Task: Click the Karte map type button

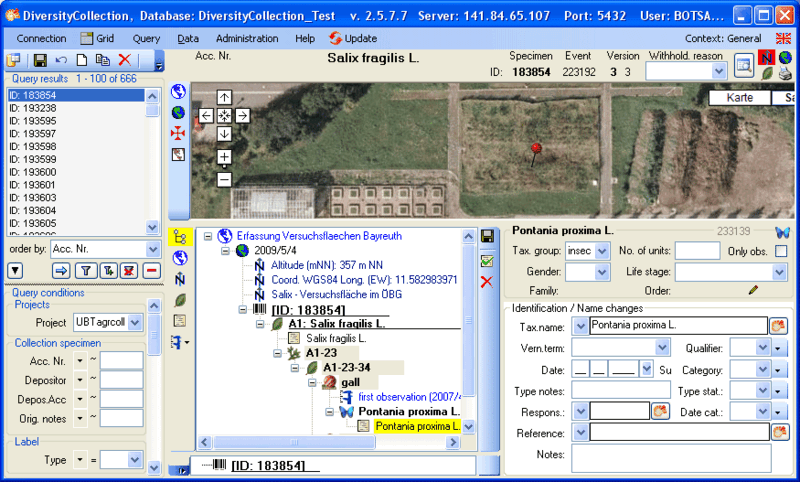Action: coord(740,98)
